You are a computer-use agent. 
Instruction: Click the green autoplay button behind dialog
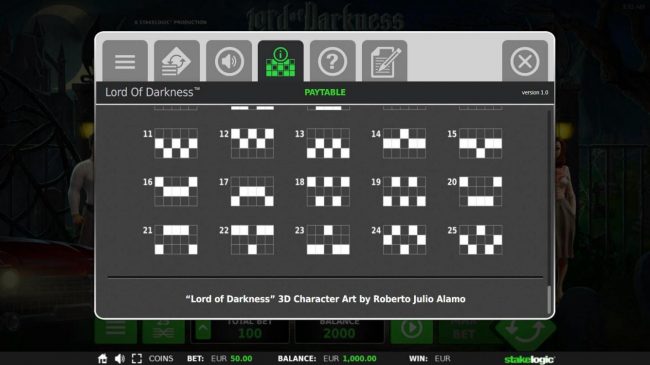point(412,330)
